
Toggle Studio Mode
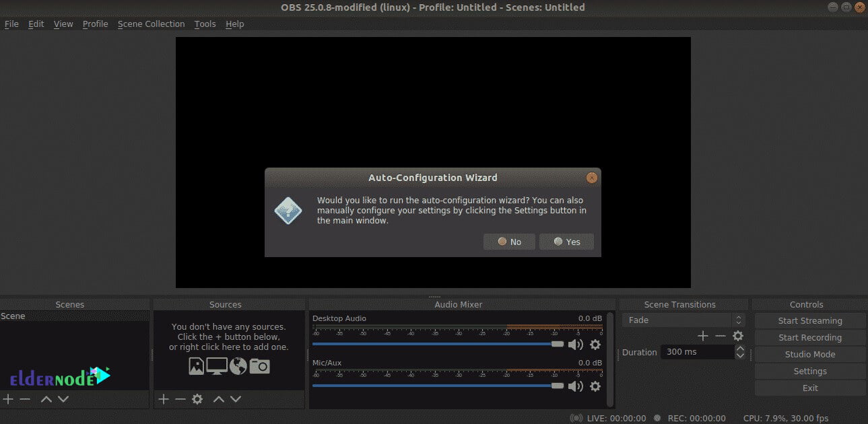(x=809, y=355)
